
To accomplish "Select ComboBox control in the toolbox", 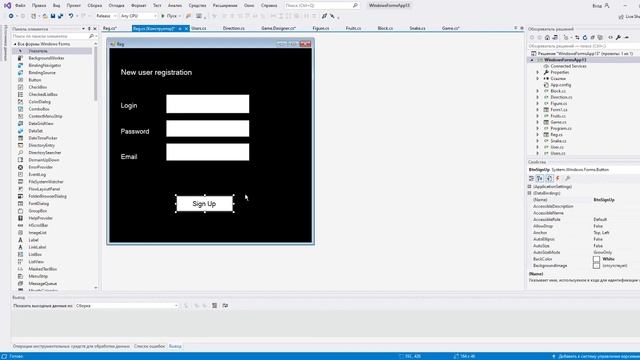I will point(39,109).
